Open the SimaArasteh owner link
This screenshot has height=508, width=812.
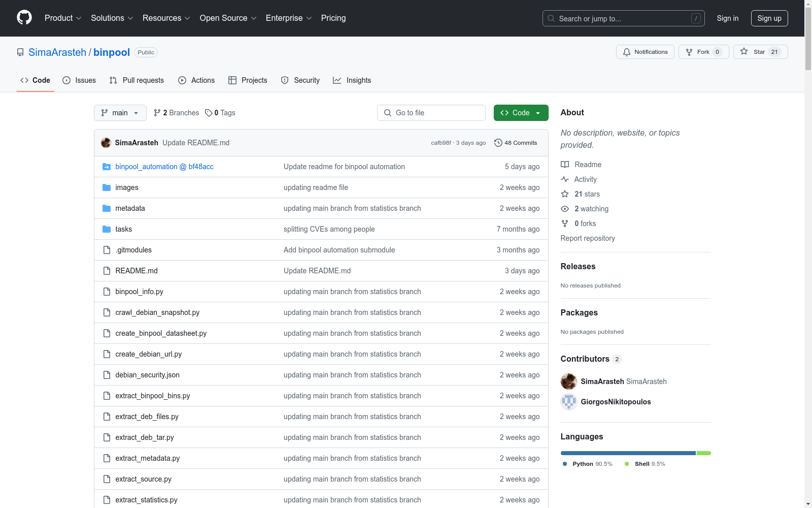click(57, 52)
